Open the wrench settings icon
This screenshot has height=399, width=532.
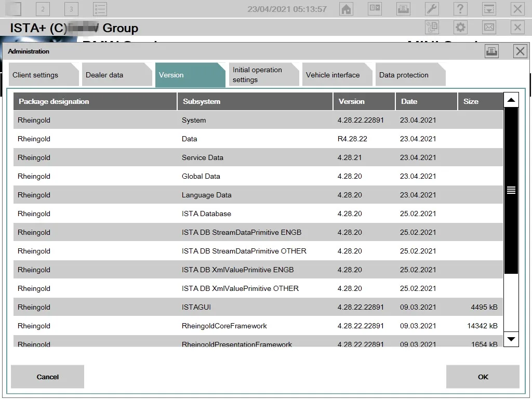(x=432, y=9)
